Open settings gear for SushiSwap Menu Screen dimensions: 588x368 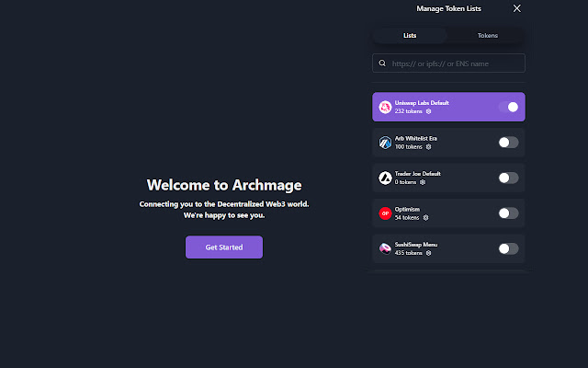[x=429, y=253]
